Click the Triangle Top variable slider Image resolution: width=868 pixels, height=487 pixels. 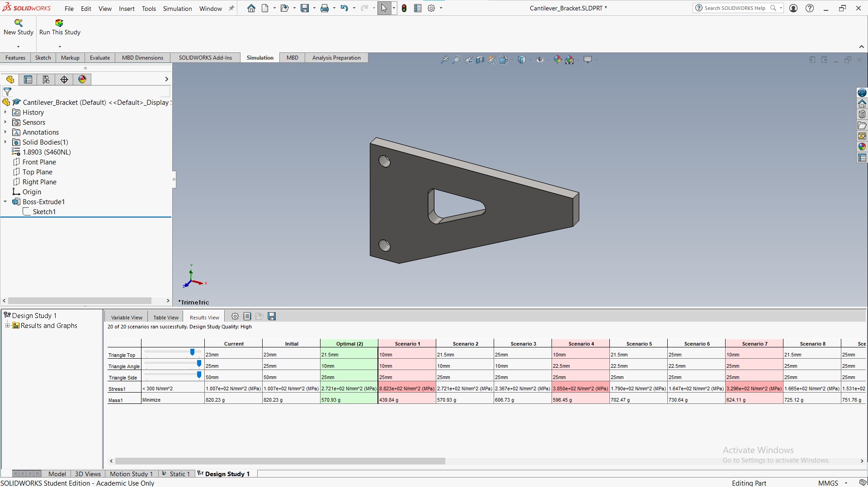click(x=173, y=352)
